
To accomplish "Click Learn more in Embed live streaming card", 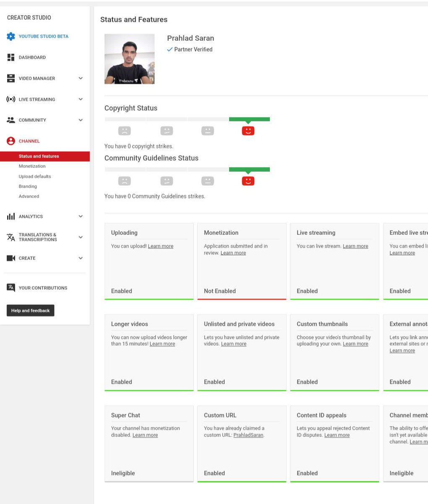I will [x=402, y=253].
